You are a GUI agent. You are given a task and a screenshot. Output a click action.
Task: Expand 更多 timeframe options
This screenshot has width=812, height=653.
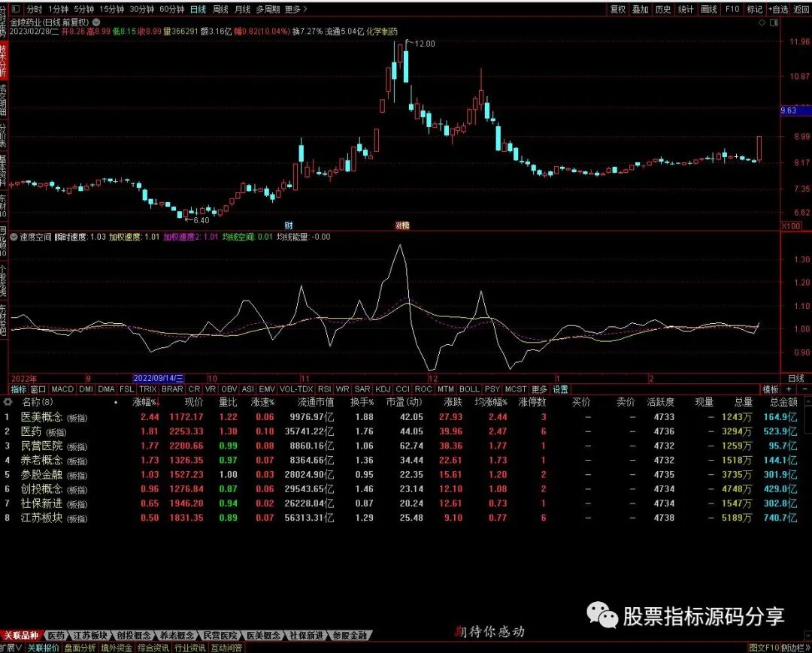tap(295, 9)
